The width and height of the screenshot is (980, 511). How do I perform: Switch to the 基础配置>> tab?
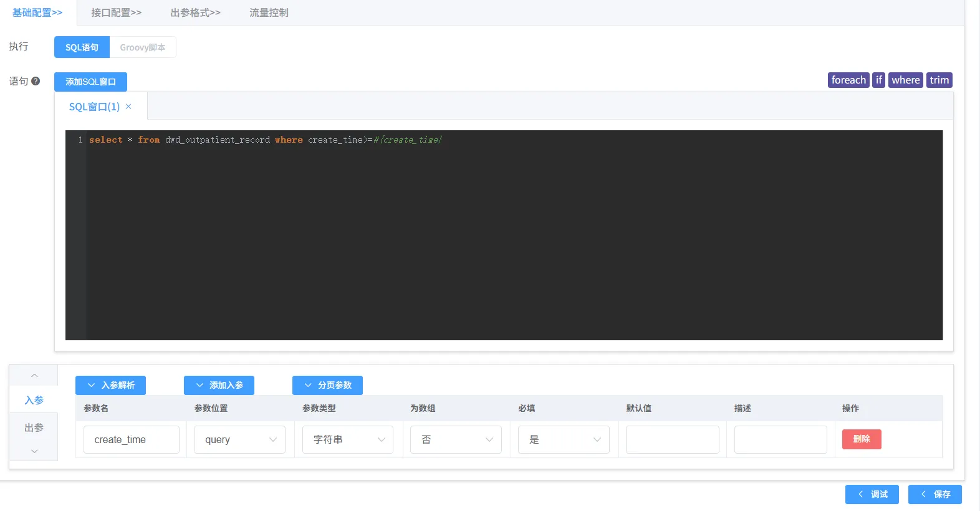point(37,12)
